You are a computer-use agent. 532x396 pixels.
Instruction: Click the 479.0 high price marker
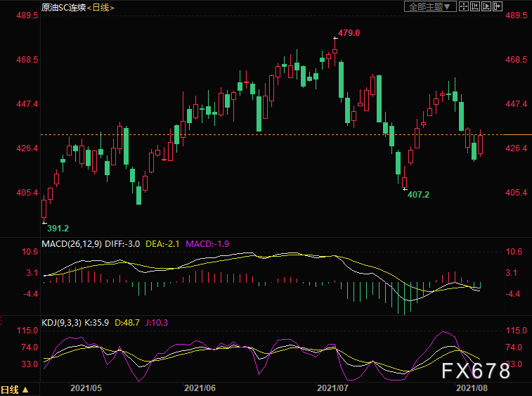pos(349,33)
